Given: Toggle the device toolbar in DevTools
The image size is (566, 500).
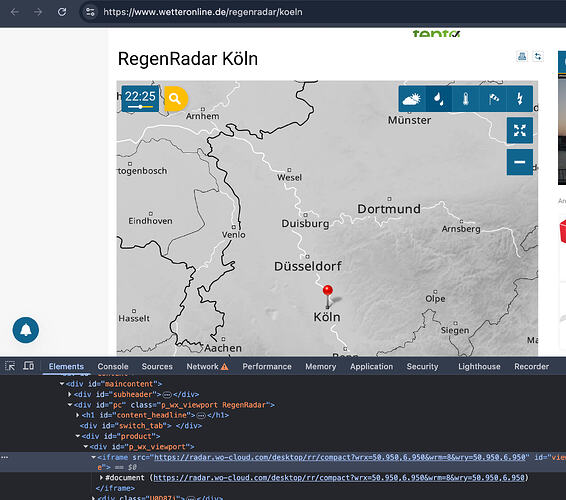Looking at the screenshot, I should [29, 366].
